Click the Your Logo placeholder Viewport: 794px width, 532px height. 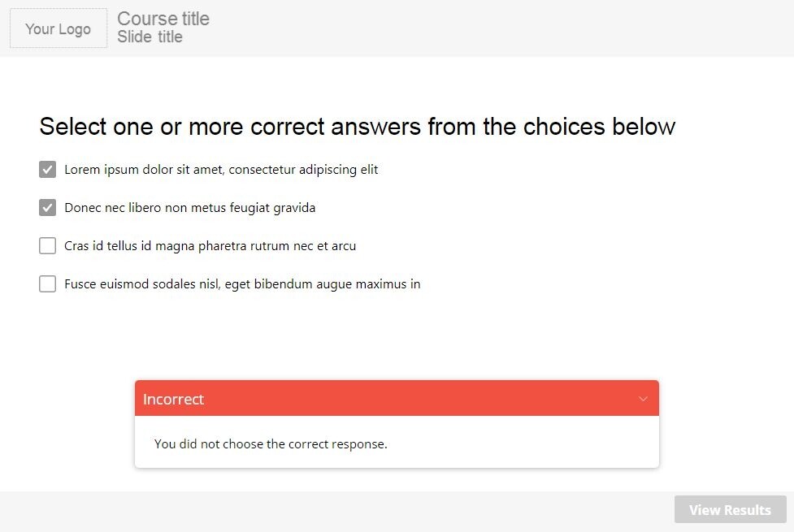[58, 28]
